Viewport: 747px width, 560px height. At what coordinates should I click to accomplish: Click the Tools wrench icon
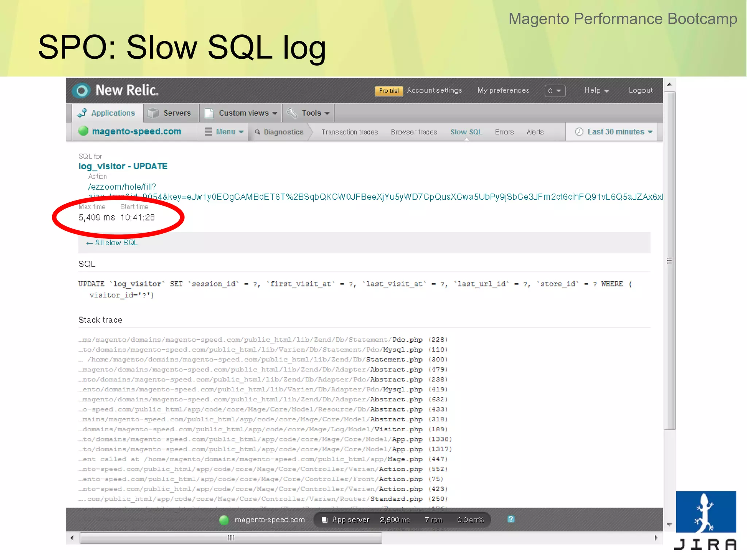(292, 113)
